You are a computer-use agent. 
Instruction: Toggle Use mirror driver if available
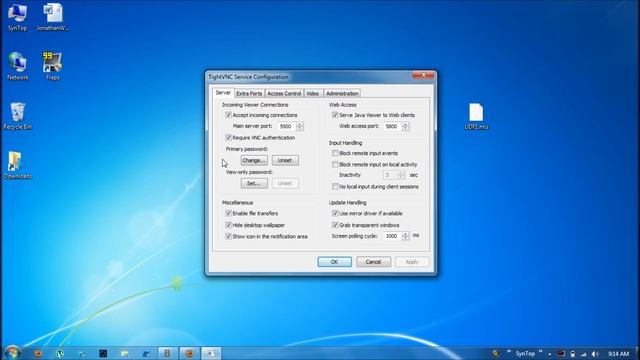click(335, 213)
